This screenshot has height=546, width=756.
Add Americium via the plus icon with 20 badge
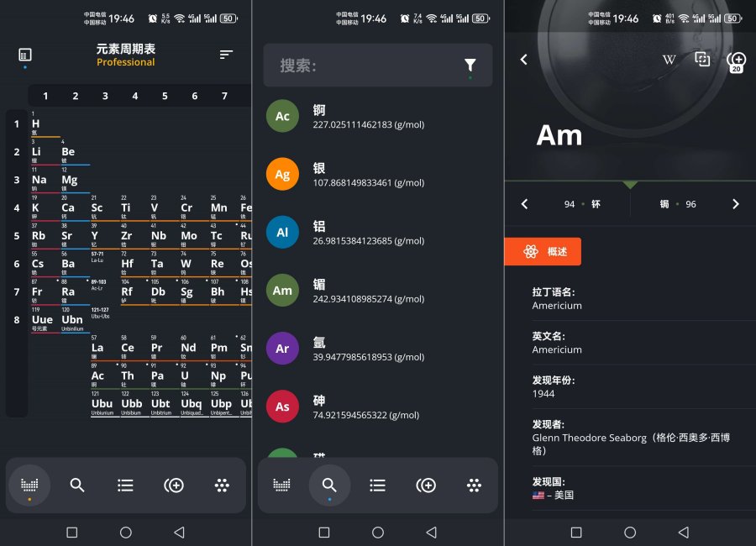click(736, 60)
